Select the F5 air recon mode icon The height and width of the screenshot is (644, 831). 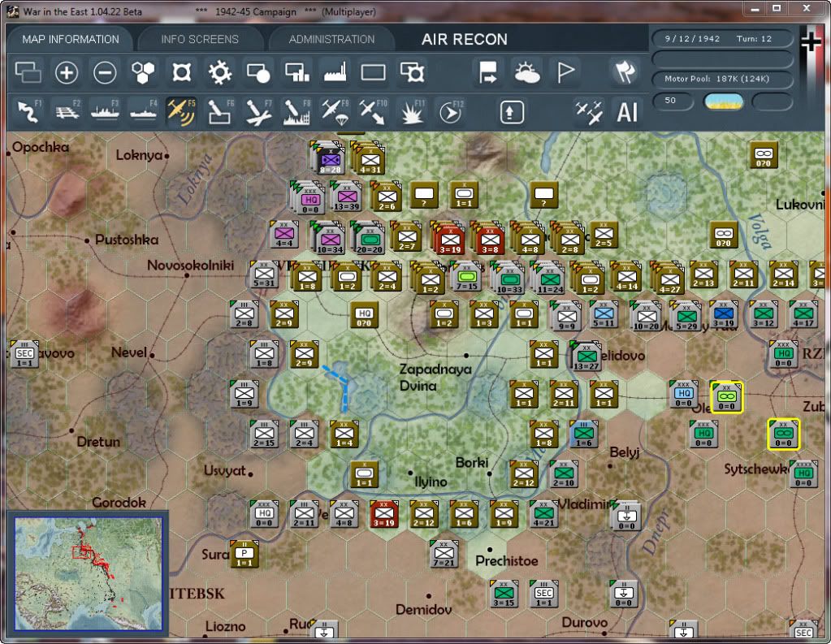coord(181,112)
